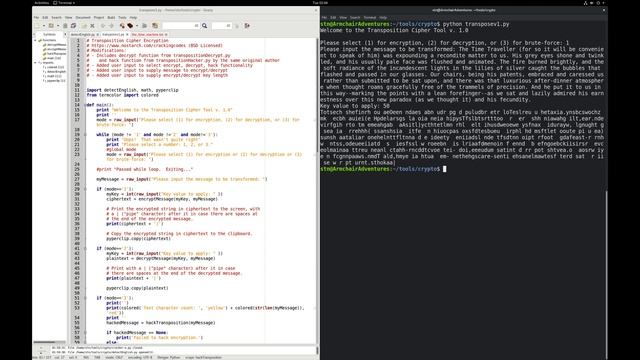The width and height of the screenshot is (640, 360).
Task: Select encryptMessage function in symbol tree
Action: (55, 49)
